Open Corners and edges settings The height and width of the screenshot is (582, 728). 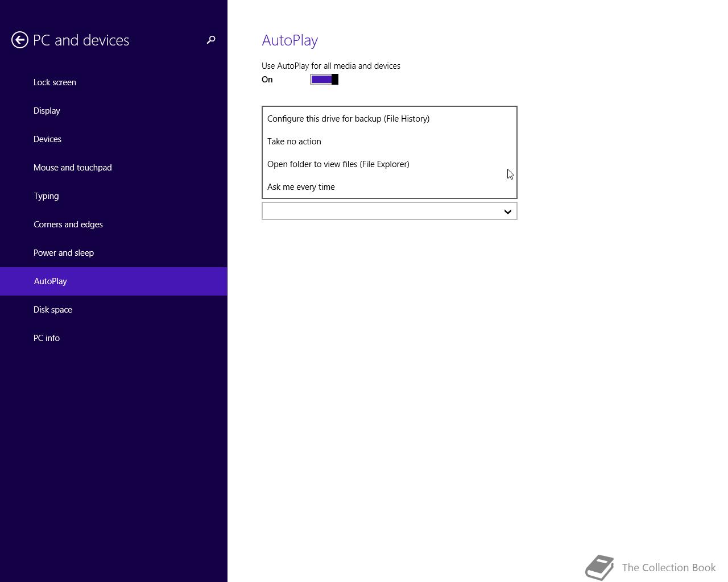tap(114, 225)
